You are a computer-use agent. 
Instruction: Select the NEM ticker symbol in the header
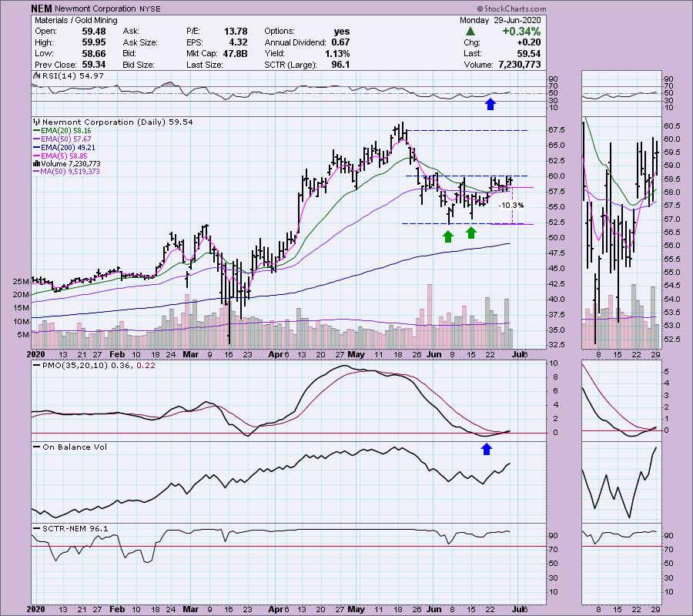click(x=42, y=8)
